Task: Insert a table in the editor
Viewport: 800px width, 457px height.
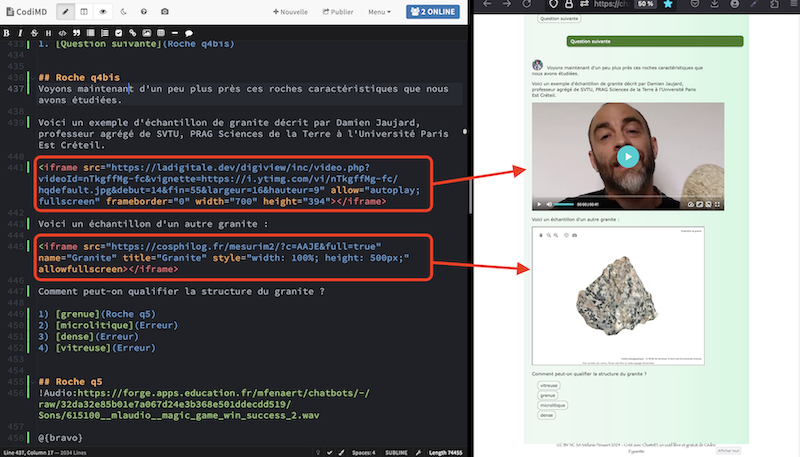Action: pos(161,33)
